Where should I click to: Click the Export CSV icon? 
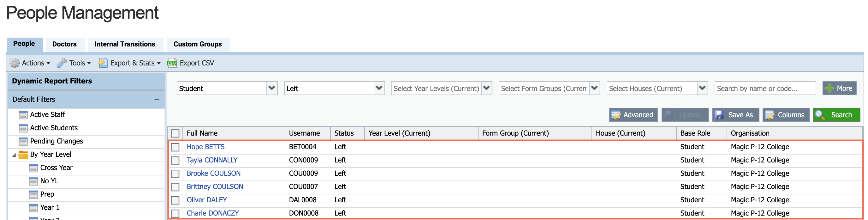point(172,63)
